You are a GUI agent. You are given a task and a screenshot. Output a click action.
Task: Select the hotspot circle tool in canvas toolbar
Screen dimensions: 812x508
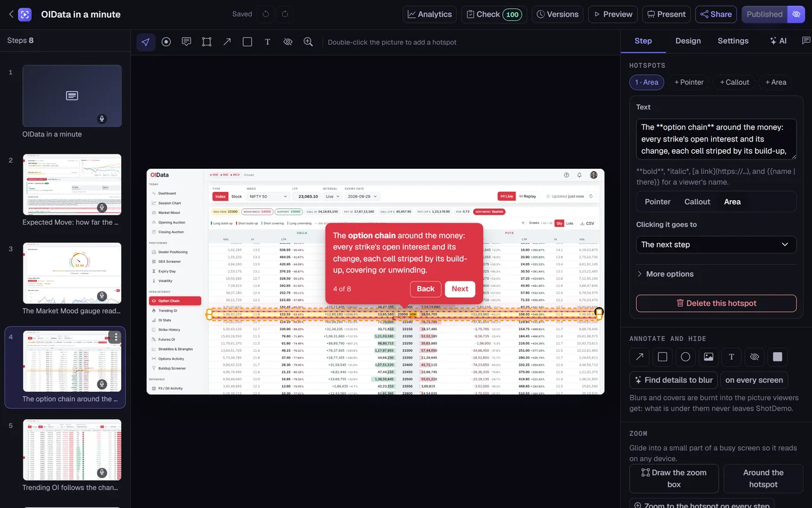[x=166, y=42]
